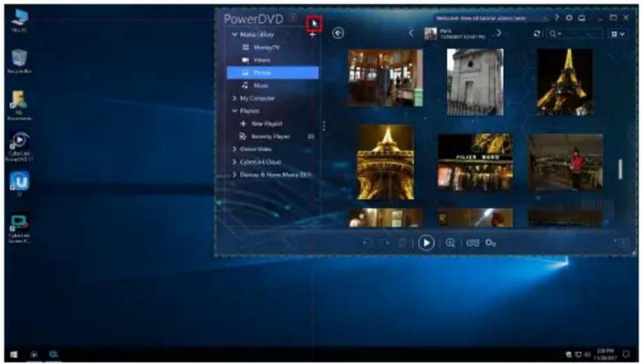Open the cafe interior photo thumbnail
Image resolution: width=642 pixels, height=364 pixels.
point(385,78)
